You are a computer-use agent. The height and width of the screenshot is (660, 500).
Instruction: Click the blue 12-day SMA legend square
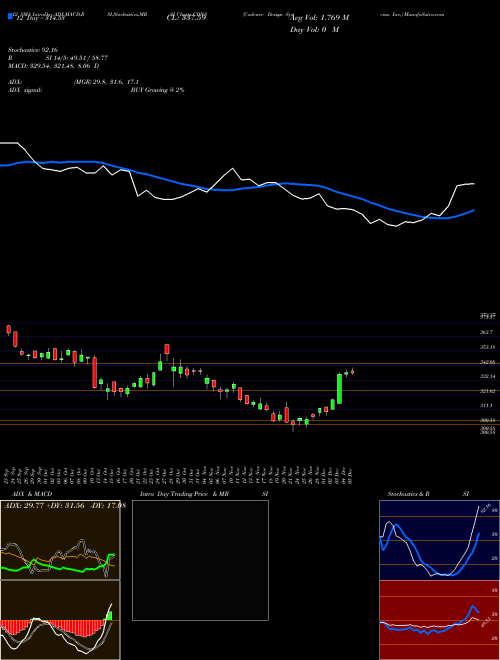pos(10,17)
